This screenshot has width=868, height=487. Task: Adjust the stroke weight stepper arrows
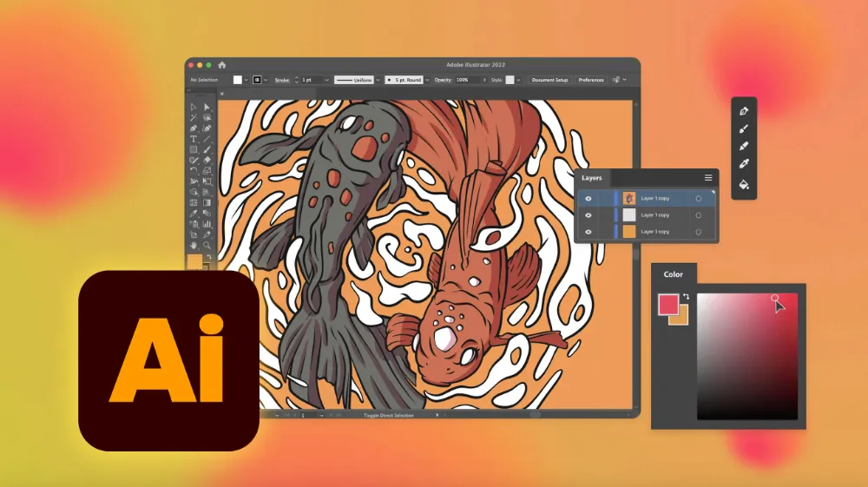[x=297, y=80]
